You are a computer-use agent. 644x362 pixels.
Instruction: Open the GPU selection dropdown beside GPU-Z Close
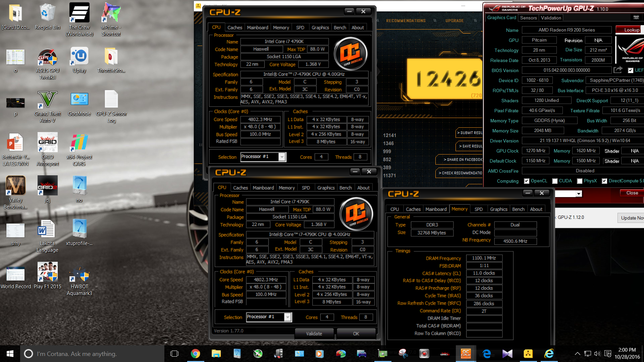(x=579, y=194)
